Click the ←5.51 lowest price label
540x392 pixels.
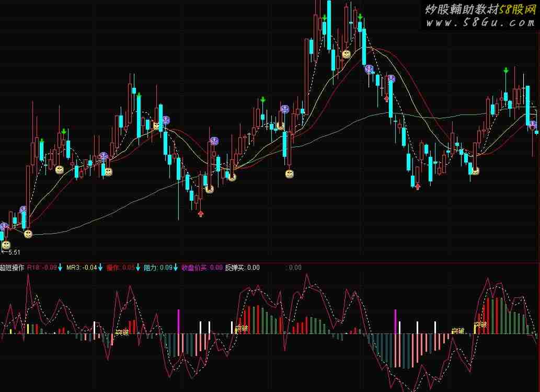point(10,252)
